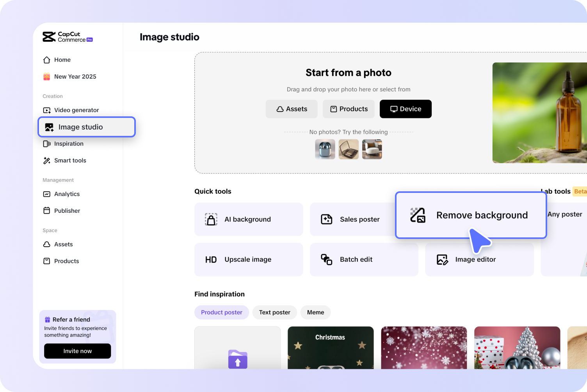Select the earbuds sample photo

click(x=325, y=149)
